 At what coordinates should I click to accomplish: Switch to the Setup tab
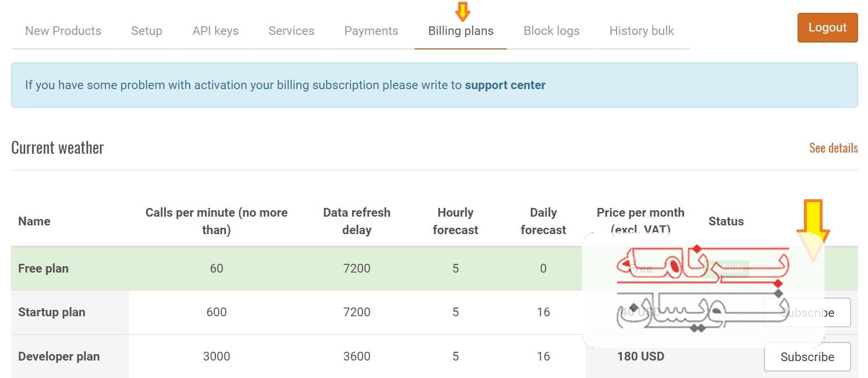point(147,31)
